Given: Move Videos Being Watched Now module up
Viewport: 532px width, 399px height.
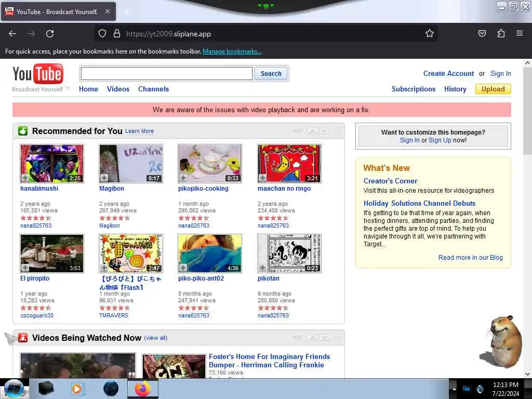Looking at the screenshot, I should (x=312, y=338).
